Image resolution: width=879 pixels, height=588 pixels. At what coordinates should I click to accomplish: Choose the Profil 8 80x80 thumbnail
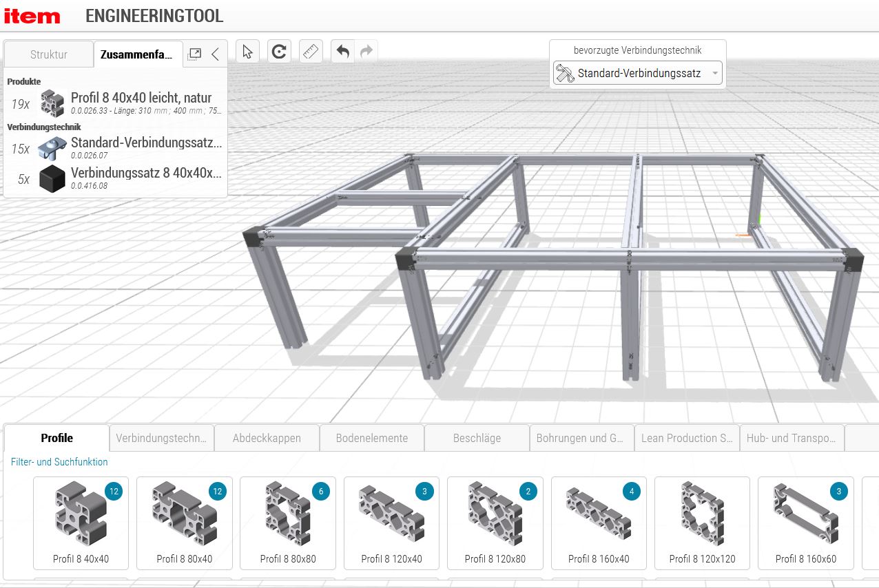[x=288, y=523]
